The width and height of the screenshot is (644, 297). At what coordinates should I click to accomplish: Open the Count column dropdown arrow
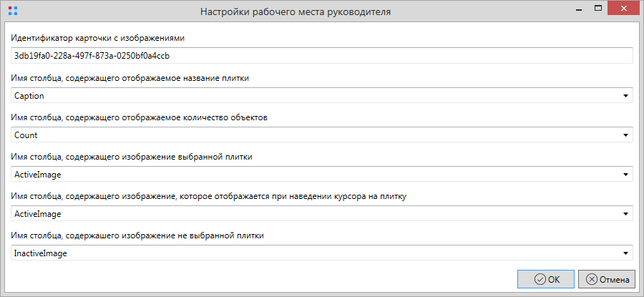pyautogui.click(x=625, y=135)
